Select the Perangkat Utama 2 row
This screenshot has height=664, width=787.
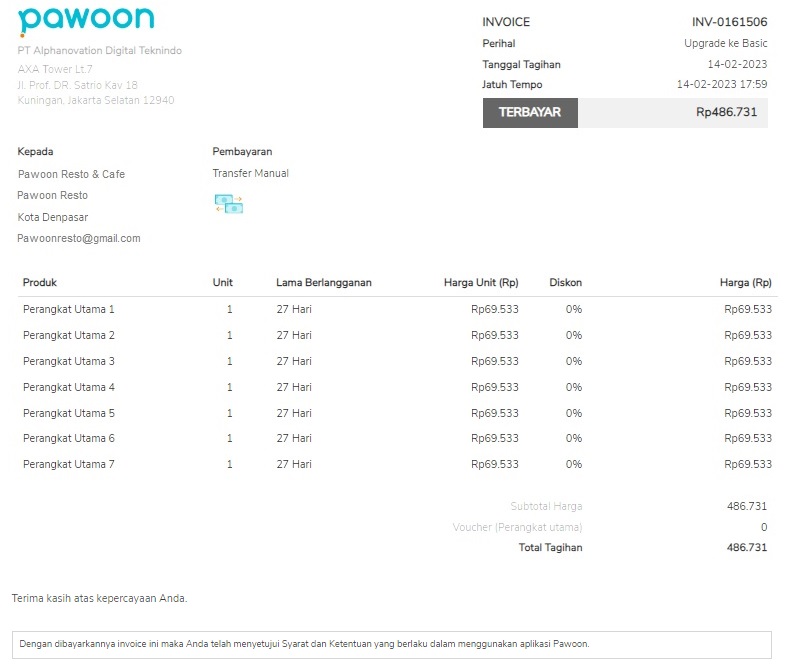[x=397, y=335]
